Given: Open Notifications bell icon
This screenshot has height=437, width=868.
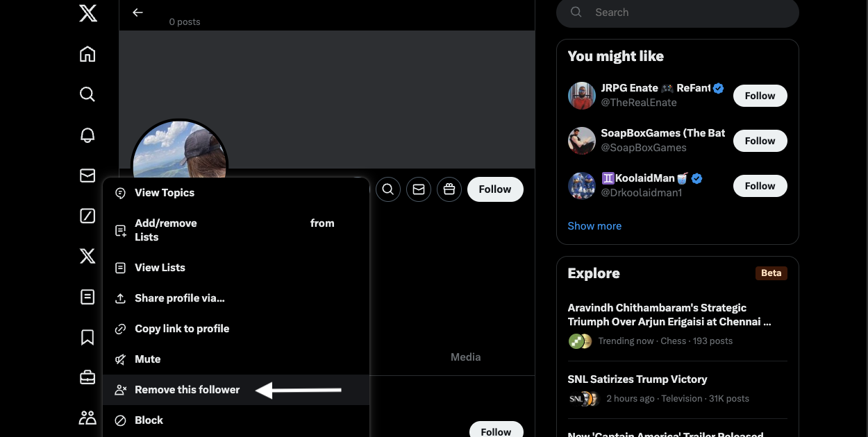Looking at the screenshot, I should pos(87,135).
